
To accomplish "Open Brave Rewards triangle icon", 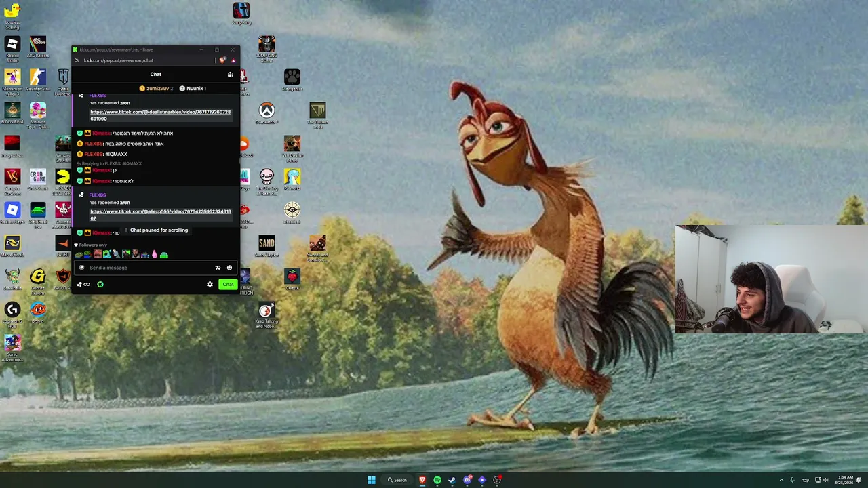I will coord(233,60).
